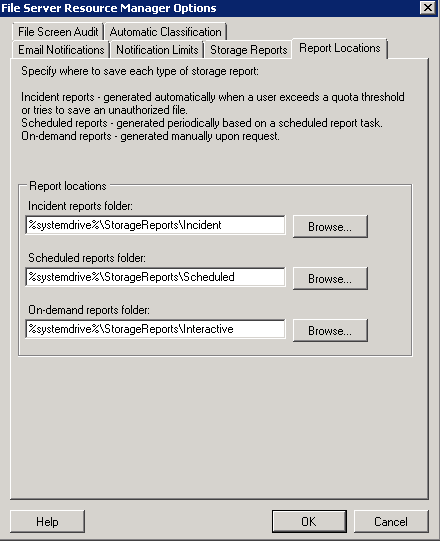Screen dimensions: 440x541
Task: Open the Automatic Classification tab
Action: [165, 32]
